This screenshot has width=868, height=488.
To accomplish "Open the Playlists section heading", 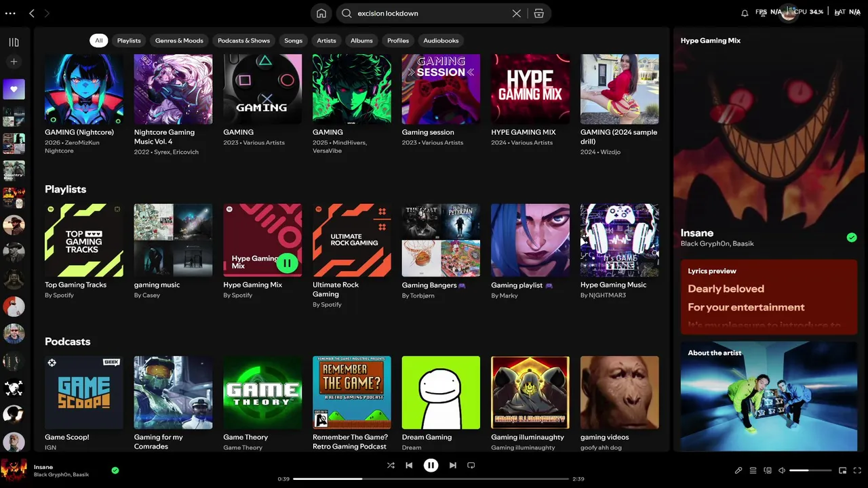I will pyautogui.click(x=65, y=189).
